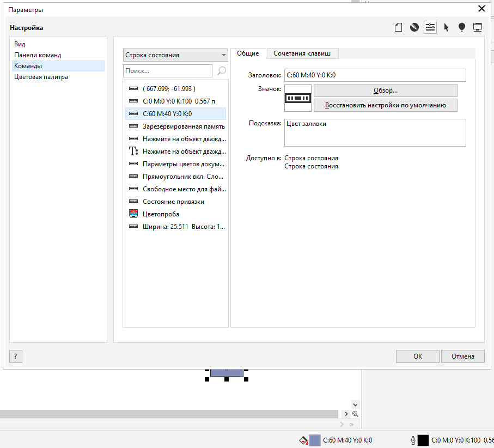
Task: Click the scroll down arrow of canvas
Action: pyautogui.click(x=355, y=405)
